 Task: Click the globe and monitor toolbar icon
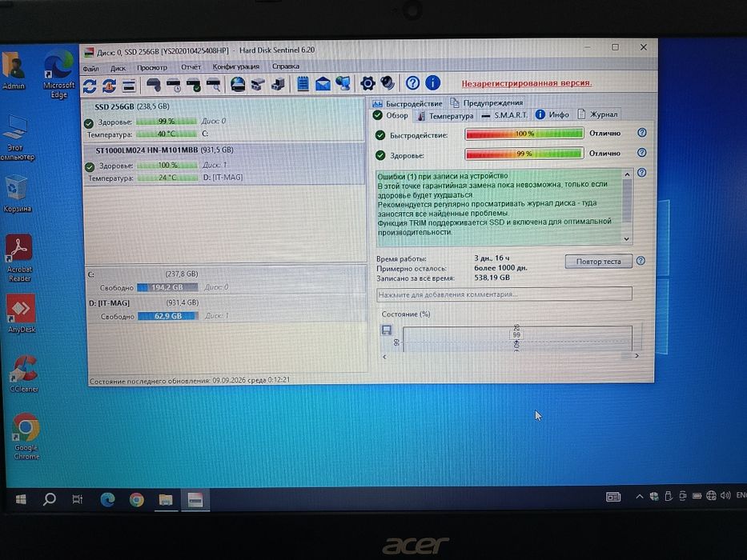point(343,84)
